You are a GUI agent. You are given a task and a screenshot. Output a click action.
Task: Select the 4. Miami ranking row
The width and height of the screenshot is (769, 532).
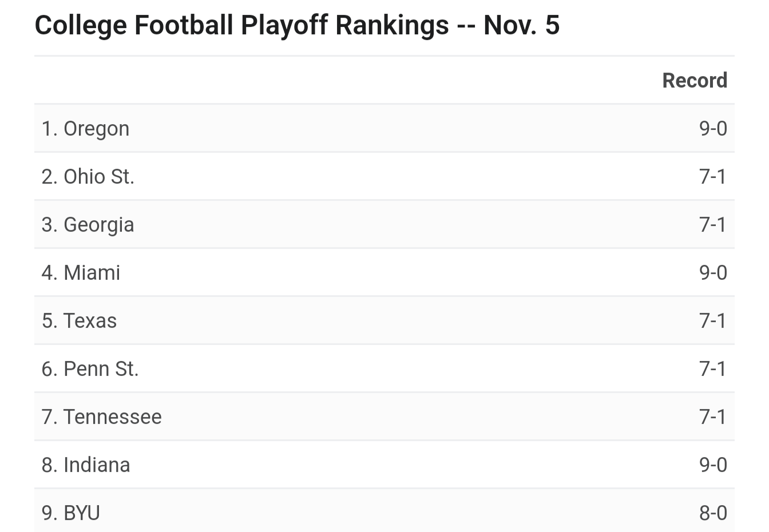(384, 272)
